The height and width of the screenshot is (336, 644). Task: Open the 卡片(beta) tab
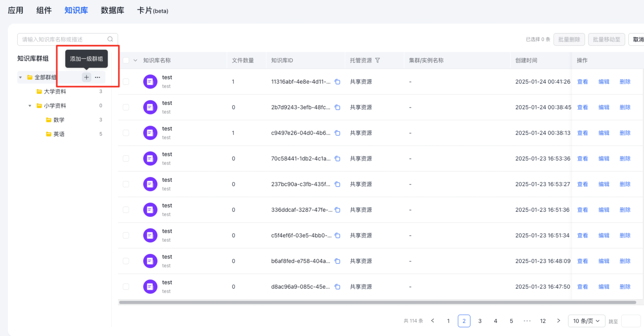pos(153,10)
